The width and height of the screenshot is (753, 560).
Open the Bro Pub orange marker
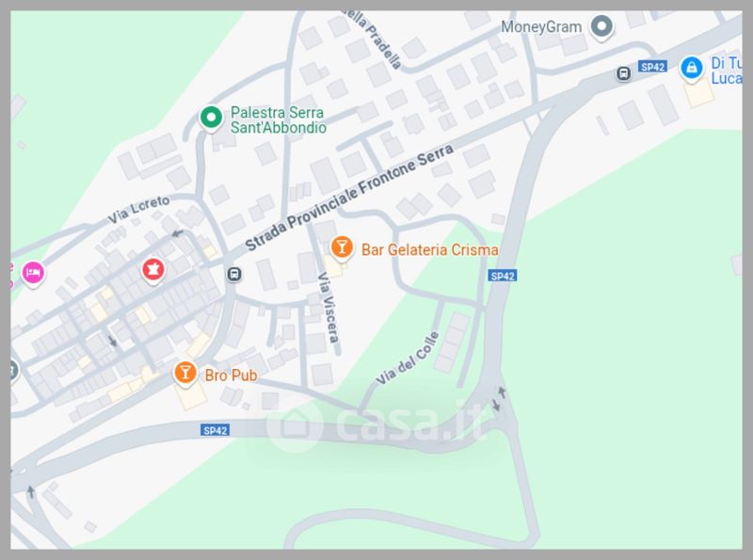[185, 373]
